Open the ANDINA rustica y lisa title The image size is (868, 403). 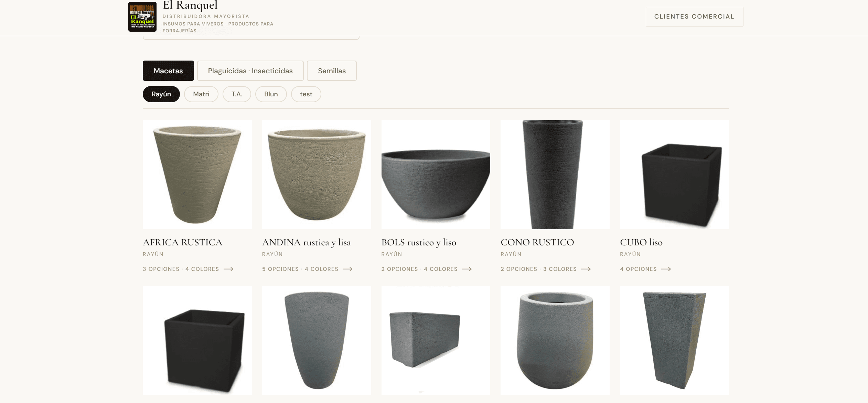coord(307,243)
